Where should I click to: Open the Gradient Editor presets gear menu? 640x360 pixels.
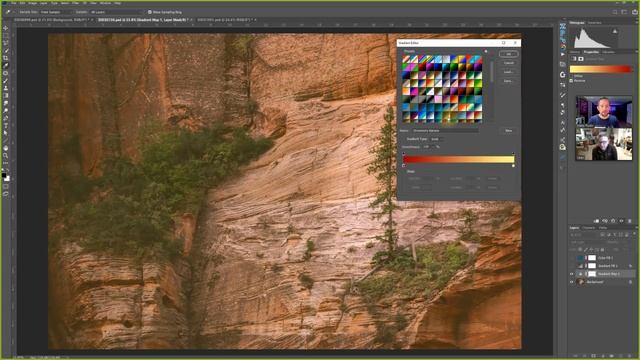pyautogui.click(x=486, y=51)
